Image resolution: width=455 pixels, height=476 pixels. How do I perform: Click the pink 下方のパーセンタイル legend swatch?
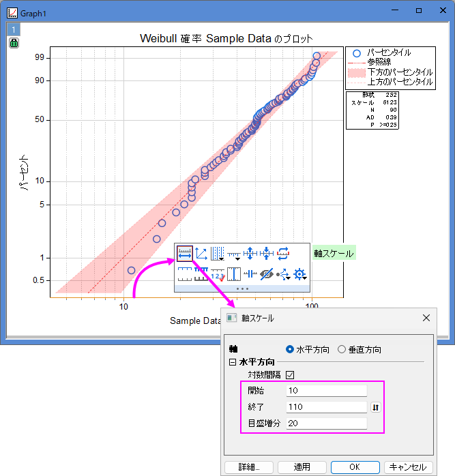(x=357, y=73)
